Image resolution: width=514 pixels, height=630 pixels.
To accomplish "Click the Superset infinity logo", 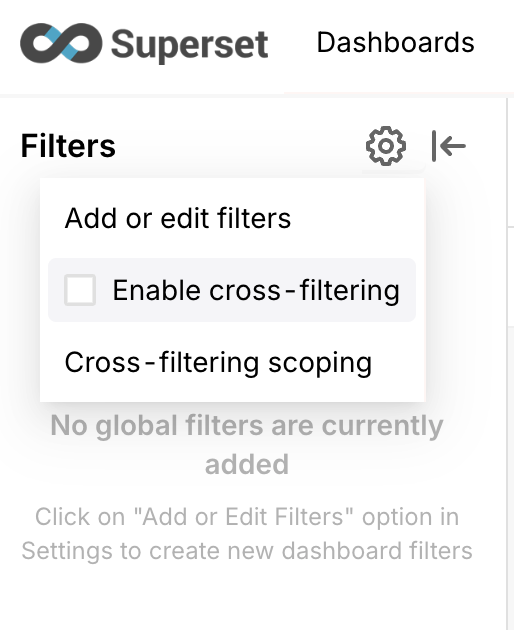I will pyautogui.click(x=61, y=43).
